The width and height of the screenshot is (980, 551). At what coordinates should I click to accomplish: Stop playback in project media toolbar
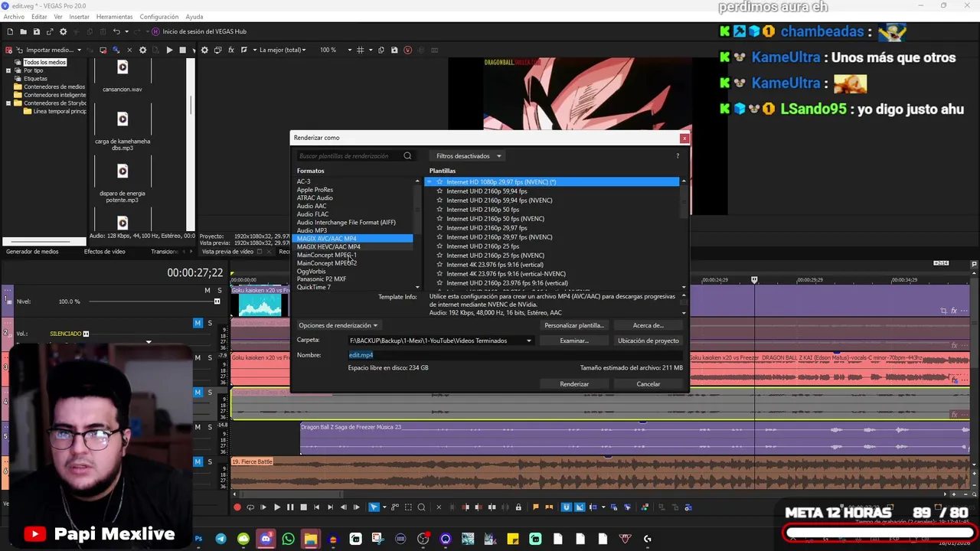(x=182, y=50)
